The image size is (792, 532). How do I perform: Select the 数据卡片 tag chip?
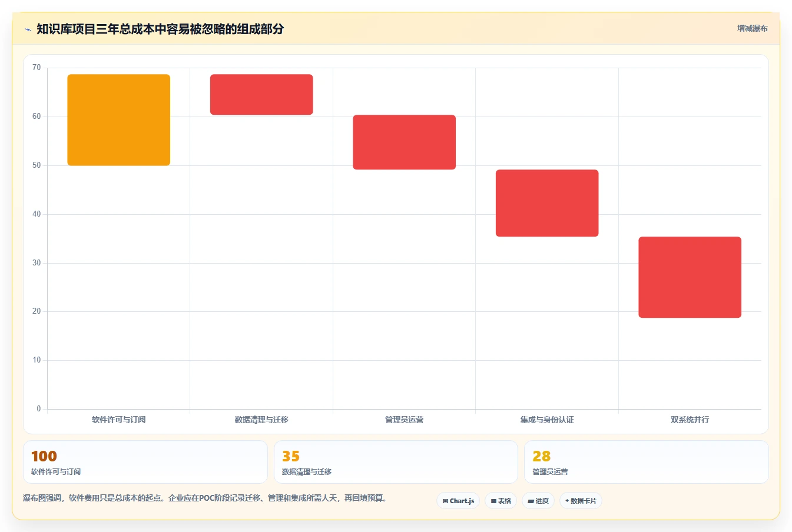point(581,501)
